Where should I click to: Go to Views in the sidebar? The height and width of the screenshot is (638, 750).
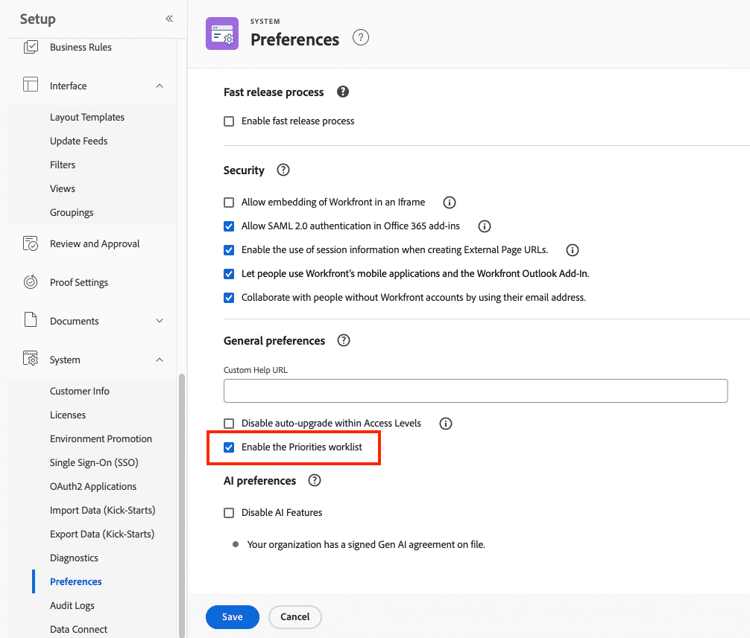pyautogui.click(x=62, y=189)
